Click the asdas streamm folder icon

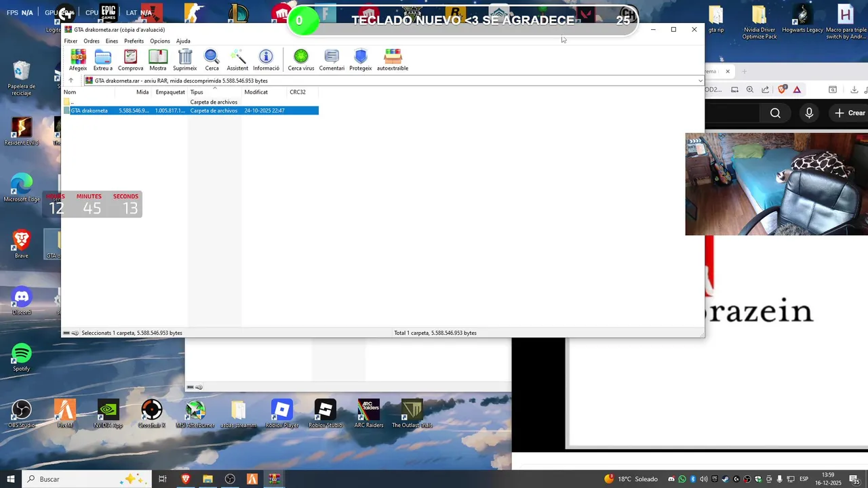click(239, 414)
